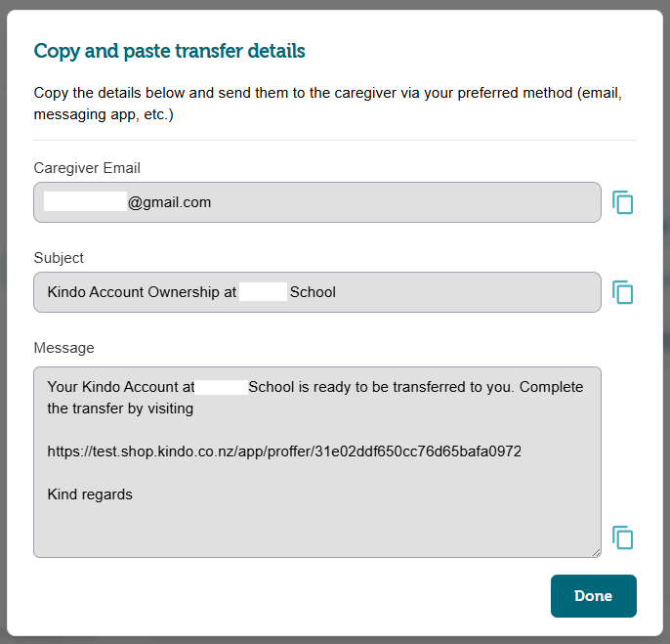Copy the Subject line text

point(622,292)
